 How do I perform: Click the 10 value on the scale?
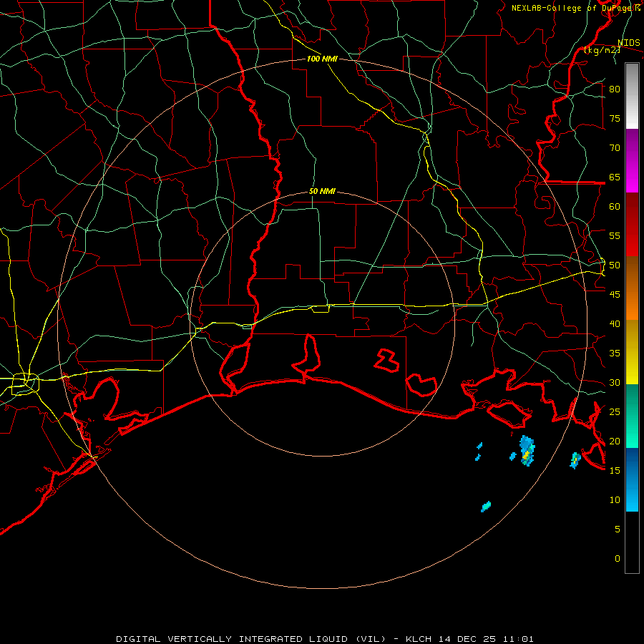[615, 500]
